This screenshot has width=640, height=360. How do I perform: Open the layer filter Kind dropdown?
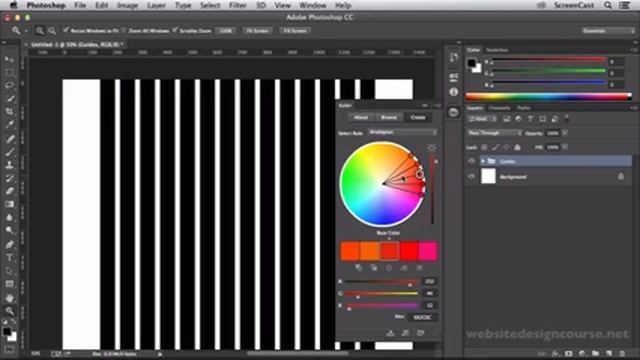coord(482,119)
